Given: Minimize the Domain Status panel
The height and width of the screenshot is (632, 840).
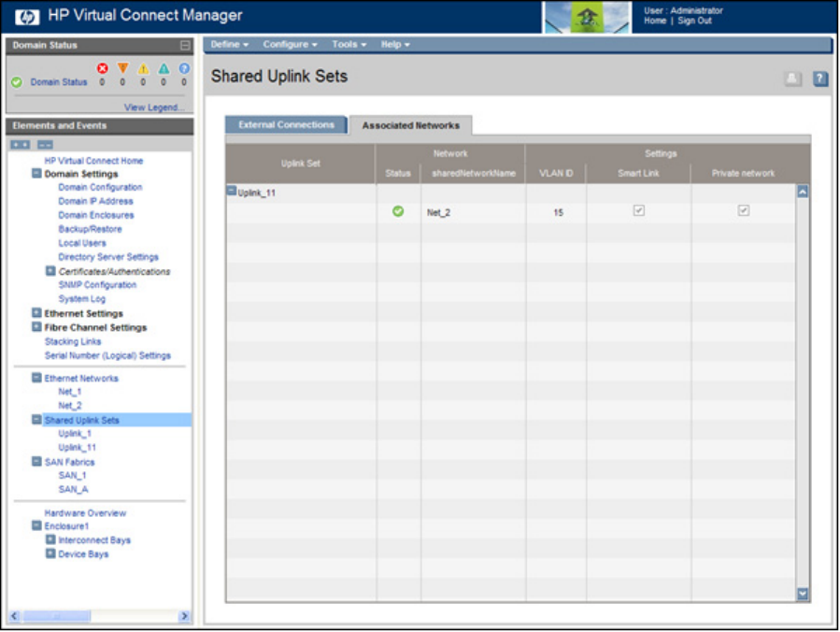Looking at the screenshot, I should [x=185, y=45].
